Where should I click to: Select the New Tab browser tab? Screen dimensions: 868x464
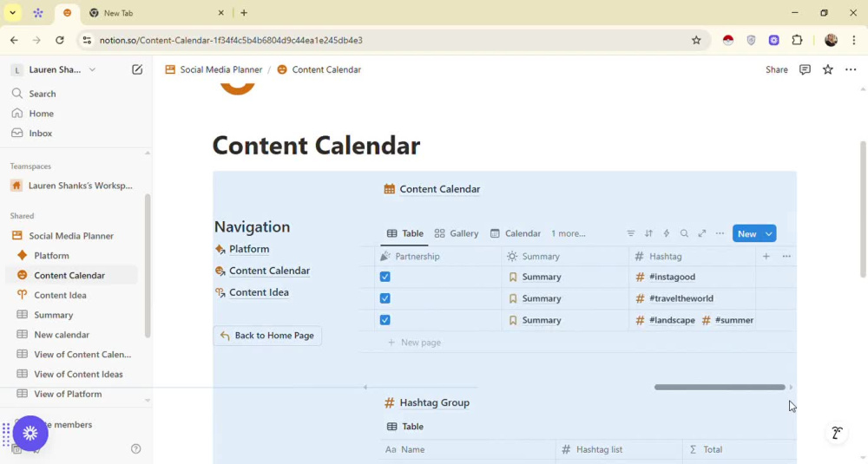click(156, 13)
